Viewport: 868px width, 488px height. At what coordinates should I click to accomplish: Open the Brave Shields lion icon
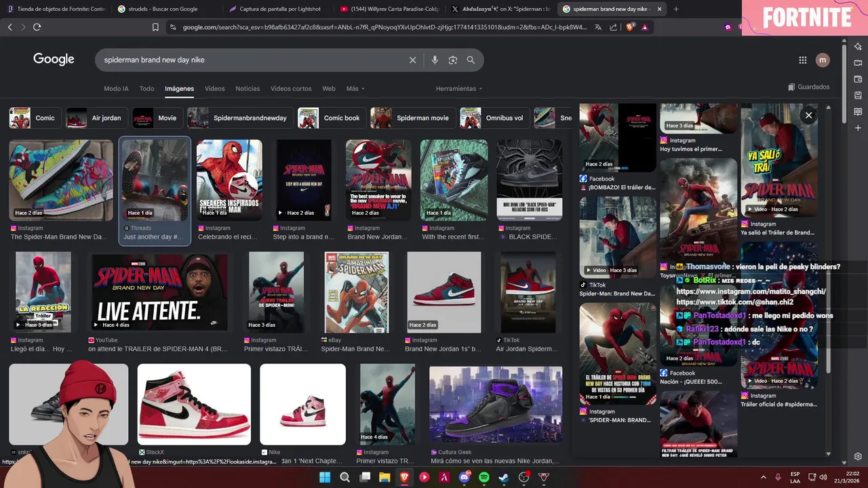[629, 27]
